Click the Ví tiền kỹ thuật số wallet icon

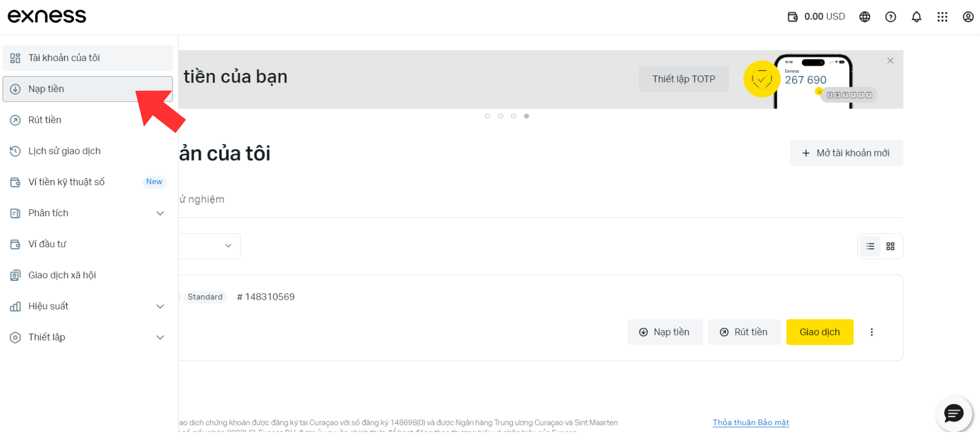click(15, 182)
